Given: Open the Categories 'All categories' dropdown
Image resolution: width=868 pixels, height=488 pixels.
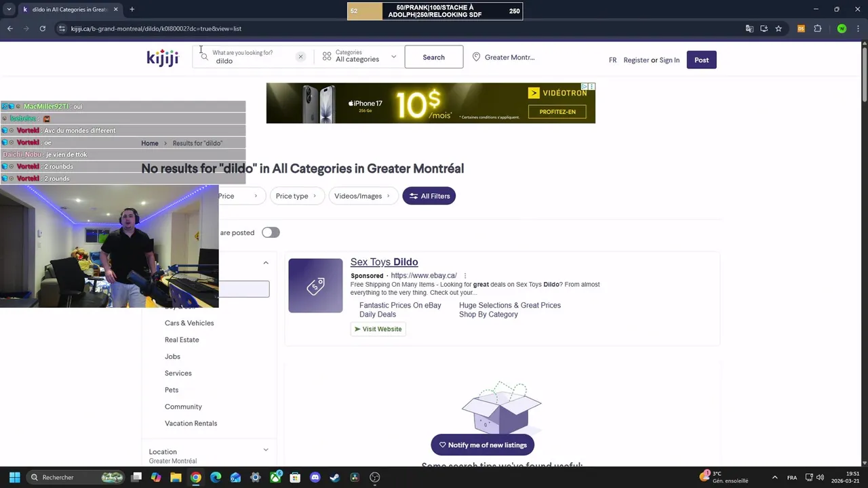Looking at the screenshot, I should [359, 57].
